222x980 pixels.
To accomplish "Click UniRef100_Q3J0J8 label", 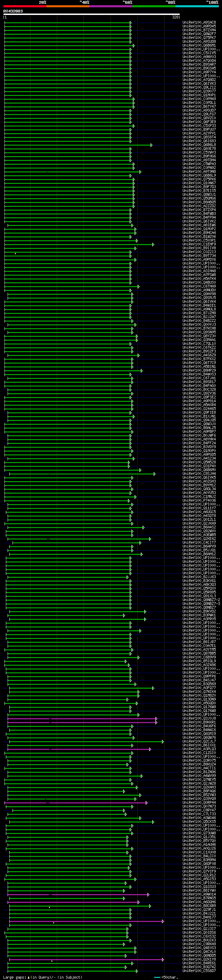I will [199, 719].
